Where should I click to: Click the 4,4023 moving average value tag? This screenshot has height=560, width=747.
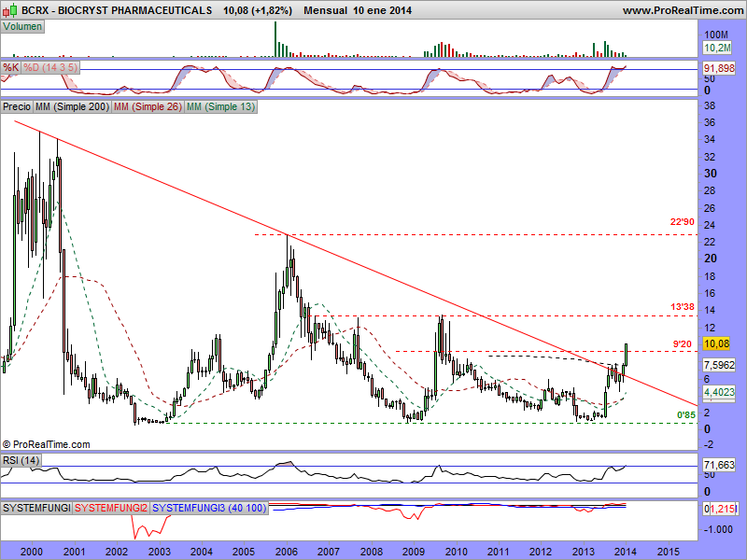tap(719, 392)
